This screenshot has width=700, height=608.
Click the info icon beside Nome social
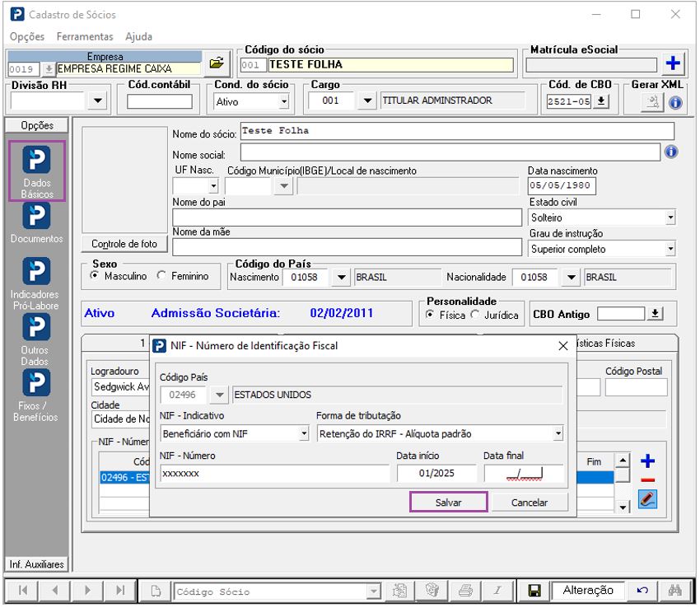pos(671,152)
